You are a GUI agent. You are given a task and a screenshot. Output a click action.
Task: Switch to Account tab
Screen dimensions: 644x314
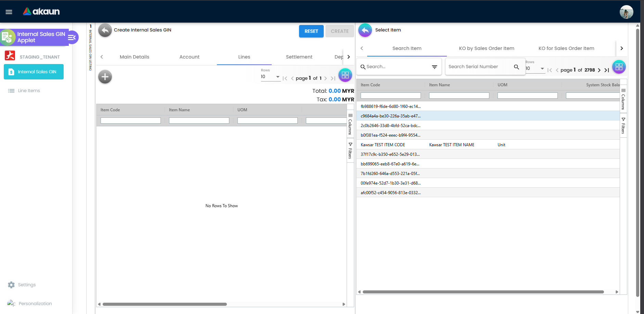tap(189, 57)
